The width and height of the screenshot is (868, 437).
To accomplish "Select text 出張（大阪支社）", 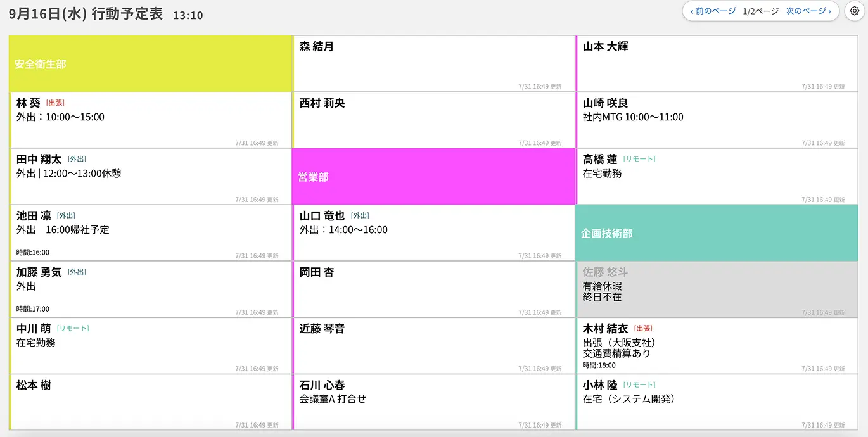I will pos(619,343).
